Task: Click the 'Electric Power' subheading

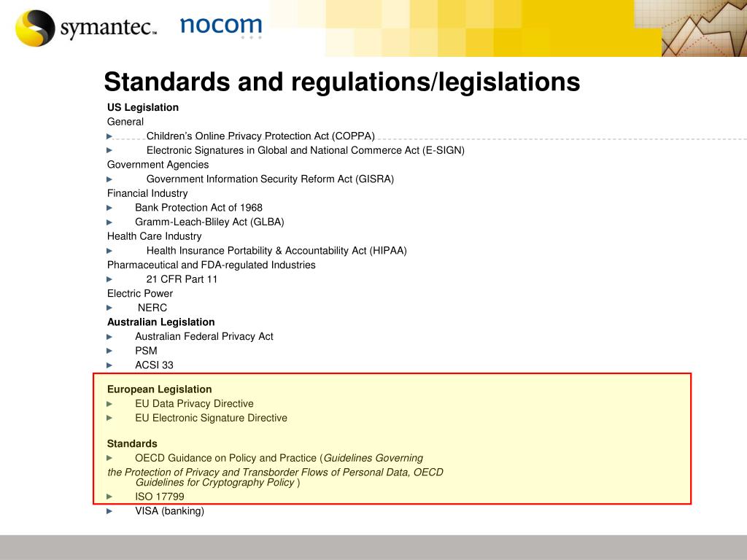Action: click(x=140, y=294)
